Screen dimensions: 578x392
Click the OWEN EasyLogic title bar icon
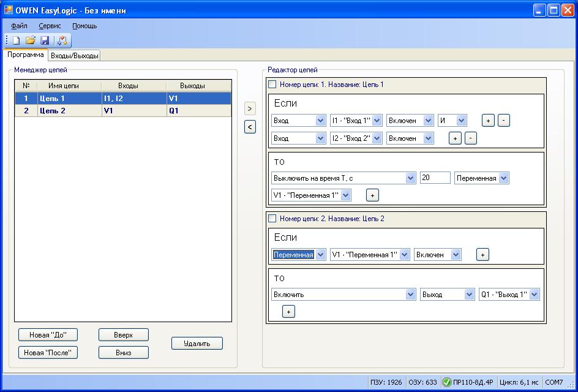pyautogui.click(x=8, y=10)
